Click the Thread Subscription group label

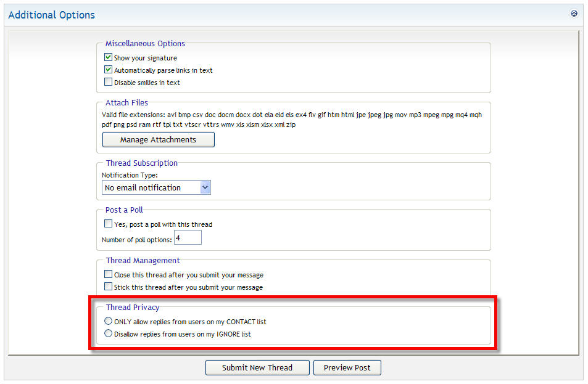click(142, 163)
